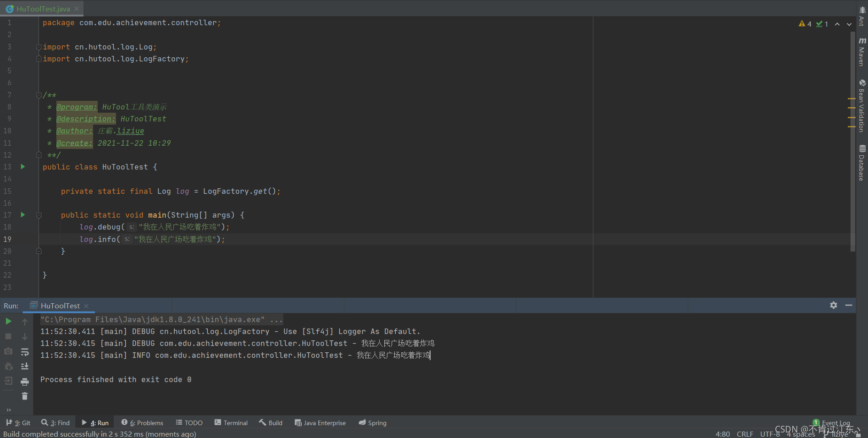
Task: Run class HuToolTest from gutter arrow
Action: click(x=23, y=167)
